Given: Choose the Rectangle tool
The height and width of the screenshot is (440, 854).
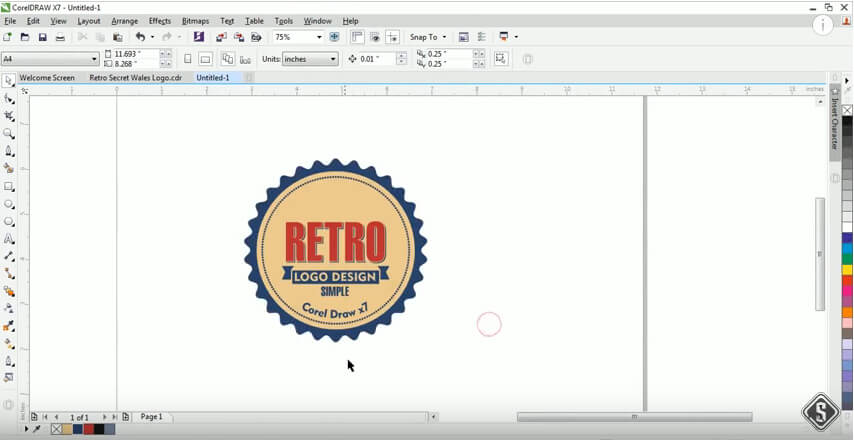Looking at the screenshot, I should click(9, 186).
